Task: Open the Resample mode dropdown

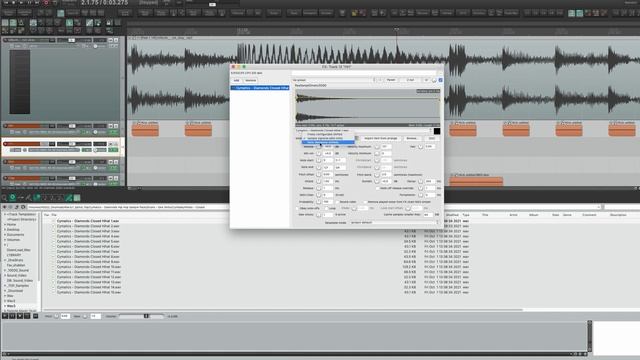Action: click(395, 222)
